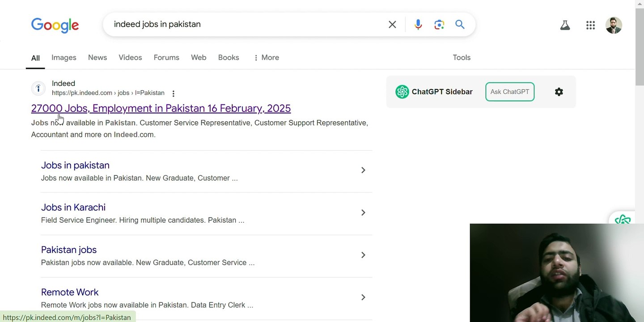Screen dimensions: 644x322
Task: Start voice search with microphone icon
Action: [x=418, y=25]
